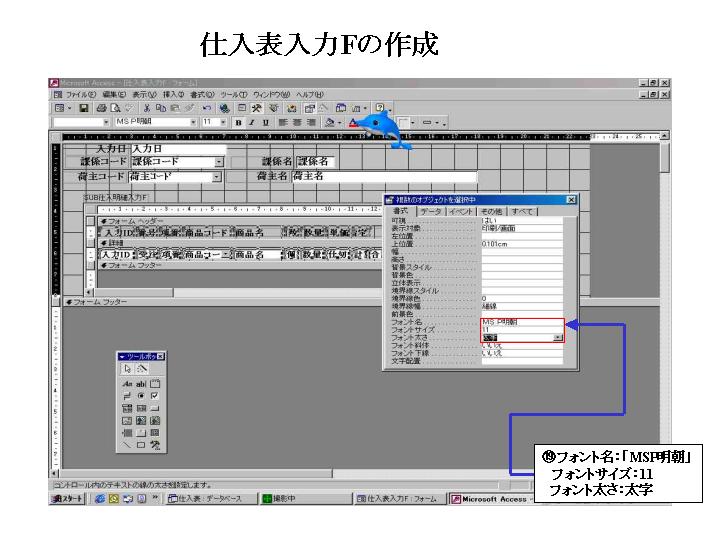Click the Field List toolbar icon
Viewport: 720px width, 540px height.
tap(242, 108)
